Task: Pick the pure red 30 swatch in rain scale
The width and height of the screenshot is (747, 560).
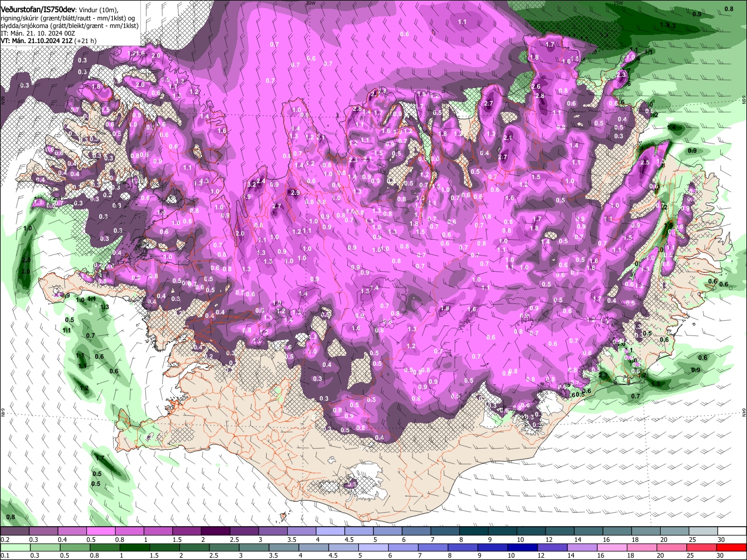Action: tap(732, 548)
